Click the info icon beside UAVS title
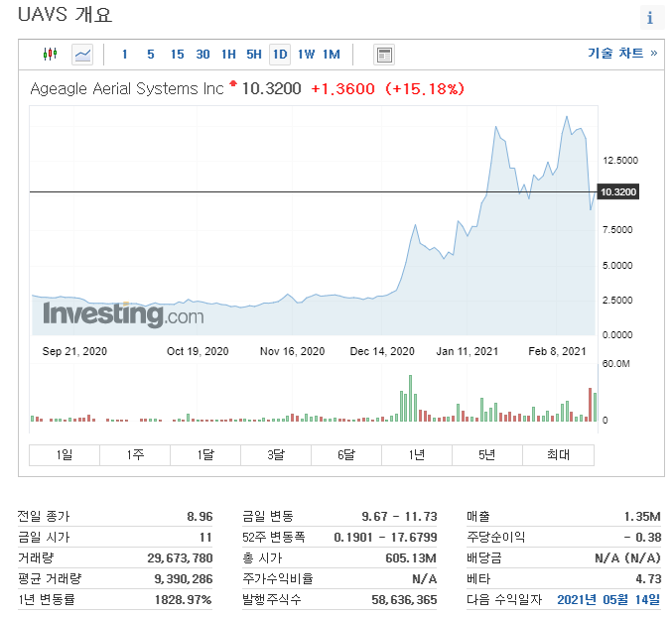The image size is (672, 617). (x=650, y=18)
